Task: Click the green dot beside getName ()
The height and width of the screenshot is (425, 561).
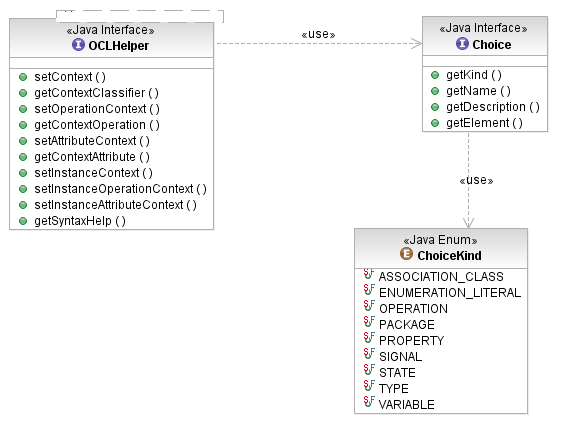Action: tap(435, 91)
